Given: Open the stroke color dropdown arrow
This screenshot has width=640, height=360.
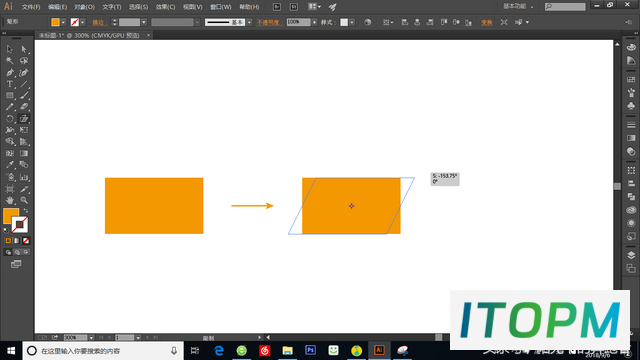Looking at the screenshot, I should click(x=83, y=22).
